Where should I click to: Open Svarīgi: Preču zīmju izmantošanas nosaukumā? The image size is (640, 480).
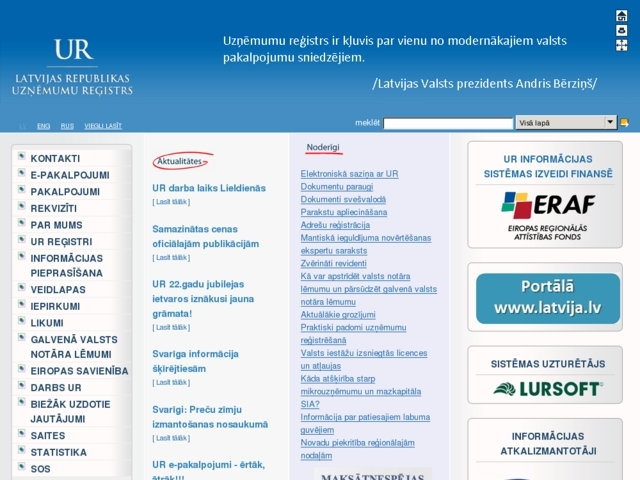pos(210,417)
